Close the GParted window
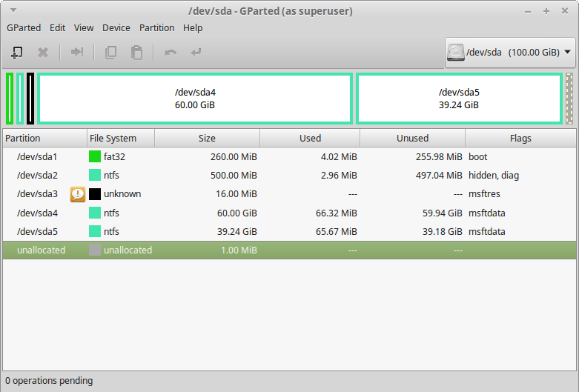 pyautogui.click(x=565, y=11)
